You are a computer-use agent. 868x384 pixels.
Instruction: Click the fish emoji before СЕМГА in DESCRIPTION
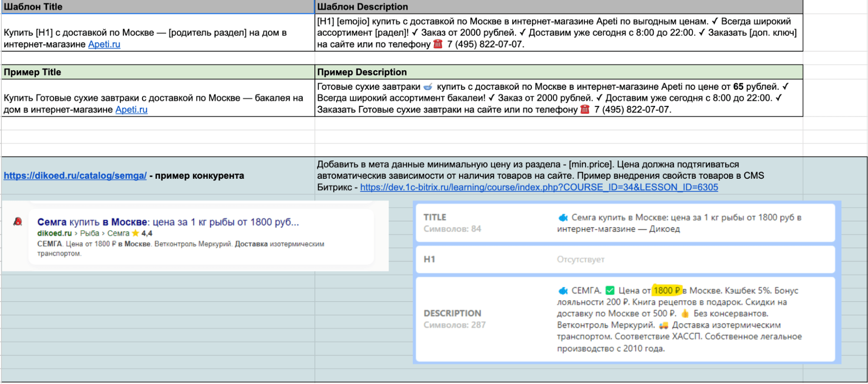pos(563,291)
